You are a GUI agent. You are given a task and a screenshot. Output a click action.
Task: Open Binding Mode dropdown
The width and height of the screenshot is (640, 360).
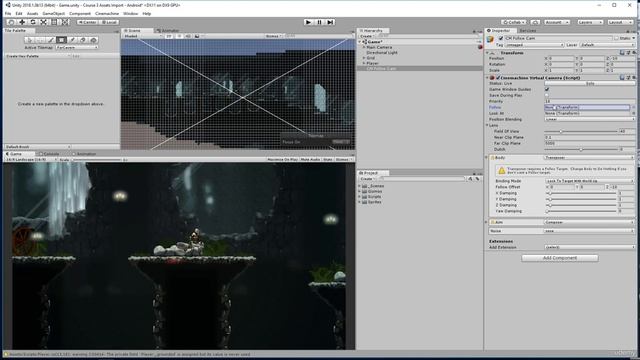pos(589,181)
